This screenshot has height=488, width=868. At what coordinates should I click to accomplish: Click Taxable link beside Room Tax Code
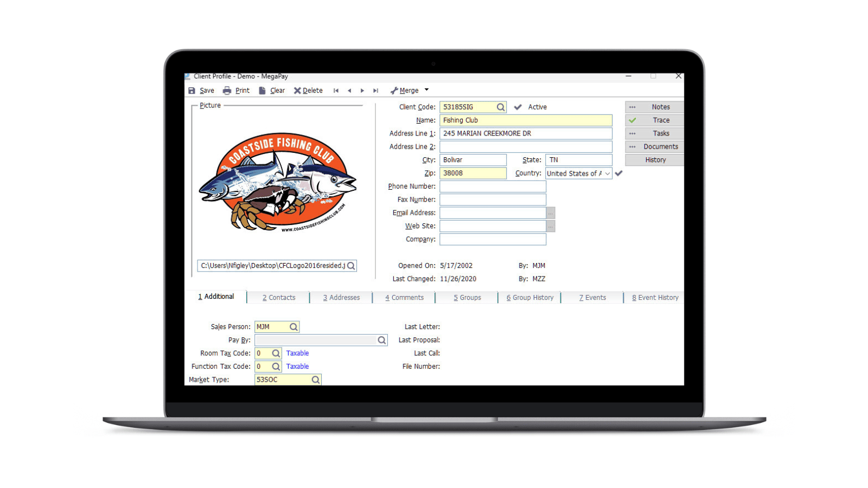click(x=297, y=353)
